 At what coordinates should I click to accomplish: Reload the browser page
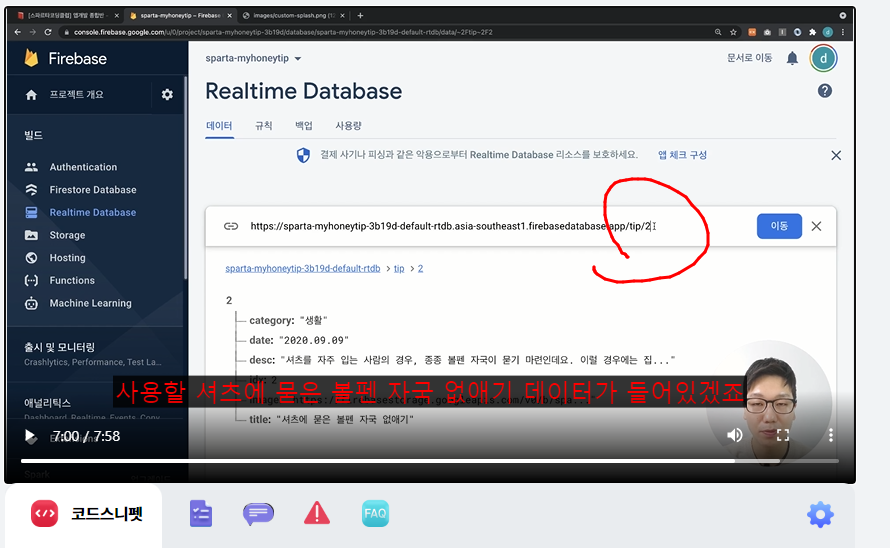point(48,32)
